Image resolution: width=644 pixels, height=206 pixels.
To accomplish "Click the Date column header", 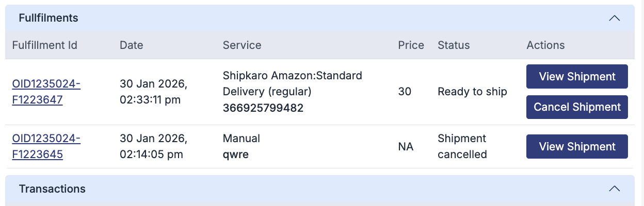I will tap(132, 45).
